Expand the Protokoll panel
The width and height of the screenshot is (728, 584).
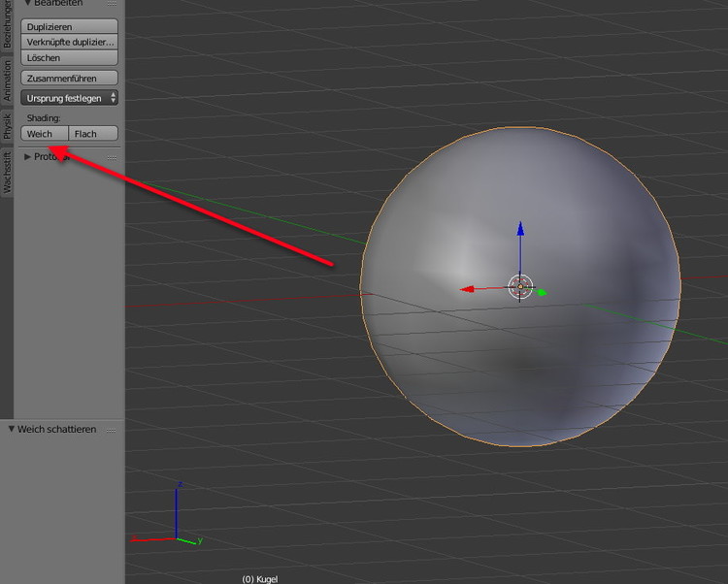pos(28,156)
